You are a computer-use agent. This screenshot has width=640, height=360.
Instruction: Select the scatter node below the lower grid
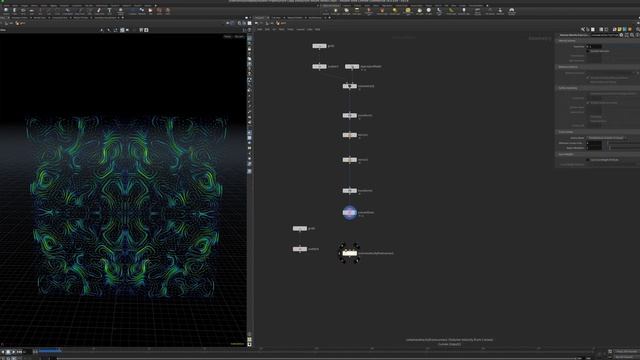point(300,249)
